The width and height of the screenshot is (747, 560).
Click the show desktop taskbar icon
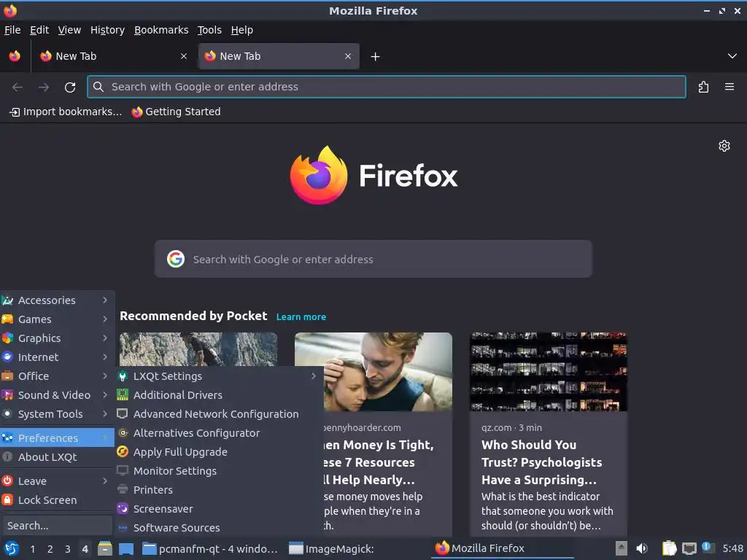[x=126, y=548]
